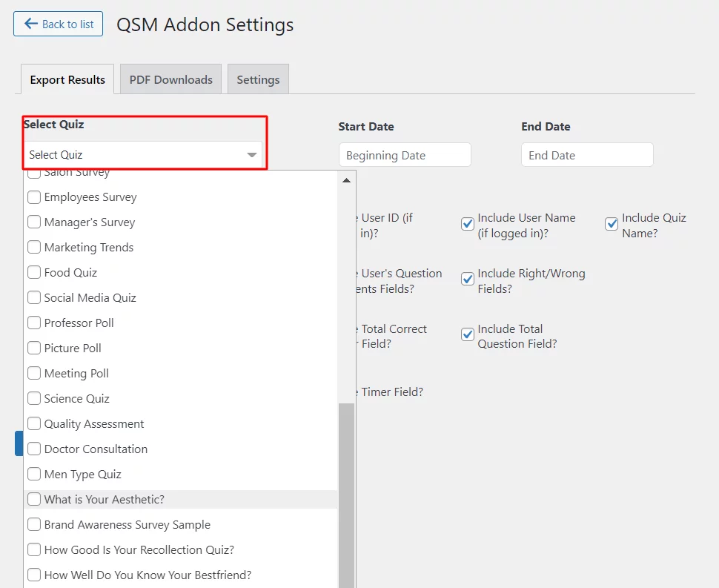
Task: Check How Good Is Your Recollection Quiz? checkbox
Action: [x=34, y=550]
